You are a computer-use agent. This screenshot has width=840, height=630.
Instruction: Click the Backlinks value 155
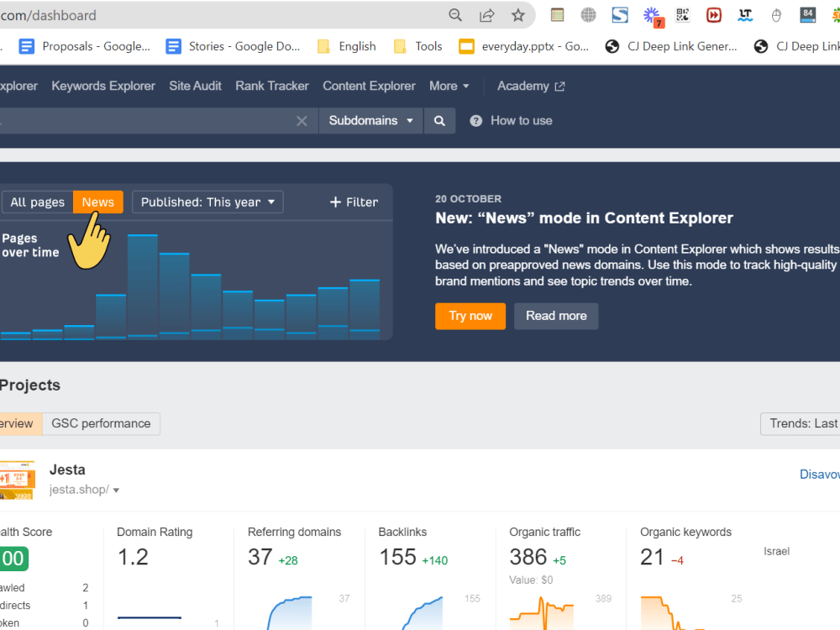[x=397, y=557]
